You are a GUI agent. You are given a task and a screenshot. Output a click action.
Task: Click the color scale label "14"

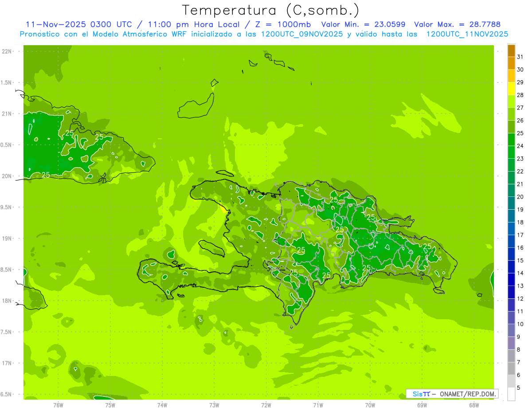(520, 273)
